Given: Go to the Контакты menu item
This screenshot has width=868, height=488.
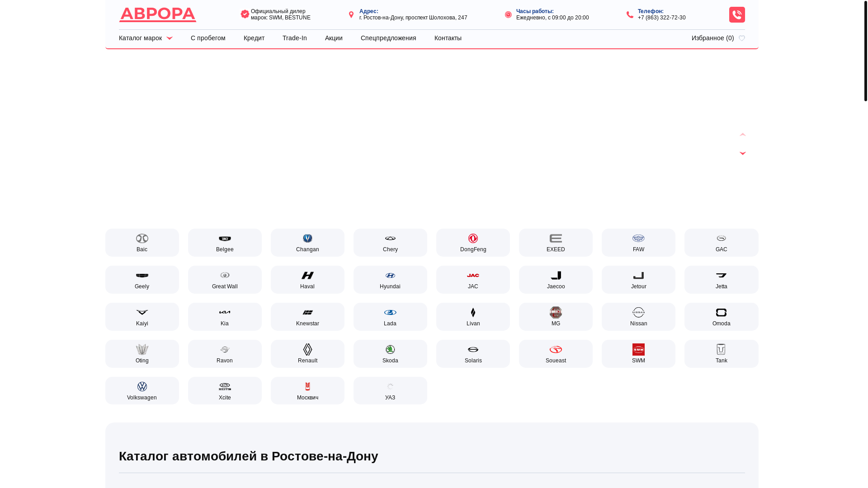Looking at the screenshot, I should click(x=448, y=38).
